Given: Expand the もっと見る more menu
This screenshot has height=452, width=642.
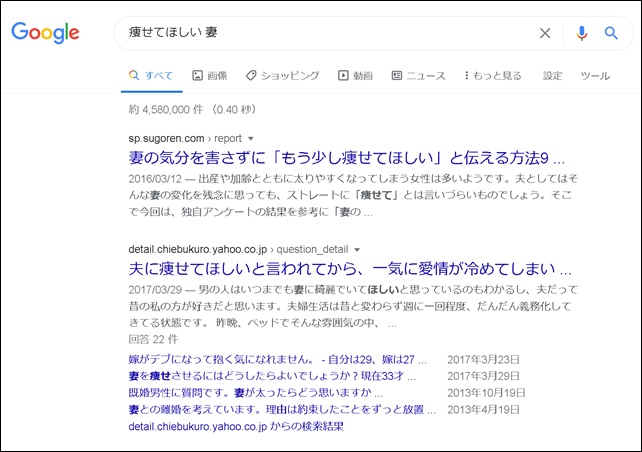Looking at the screenshot, I should point(492,75).
